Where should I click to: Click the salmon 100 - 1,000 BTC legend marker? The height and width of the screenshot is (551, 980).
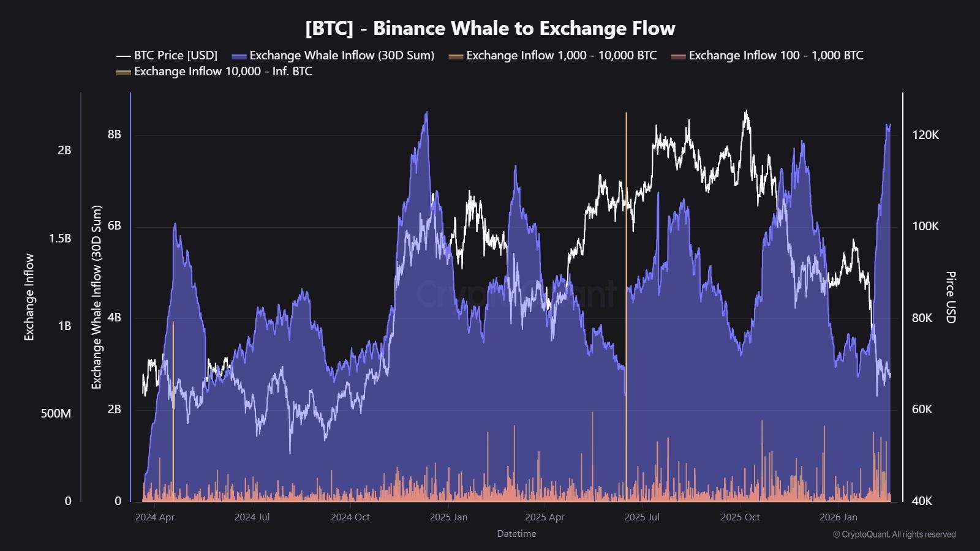click(679, 56)
